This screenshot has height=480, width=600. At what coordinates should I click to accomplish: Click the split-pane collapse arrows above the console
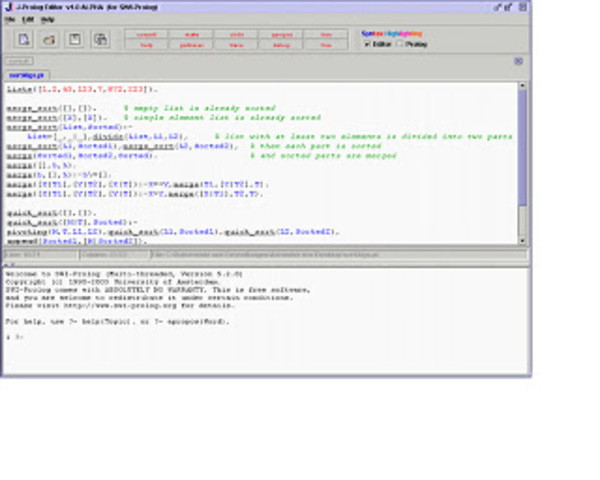10,264
